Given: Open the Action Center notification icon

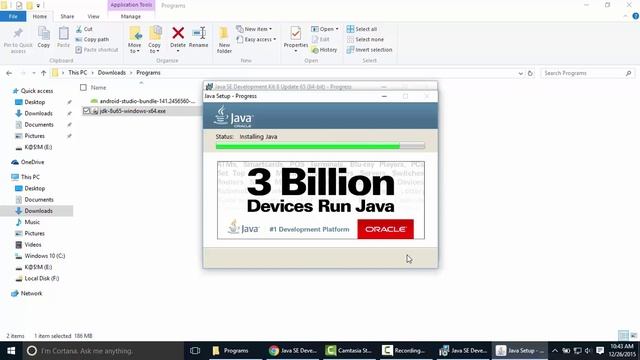Looking at the screenshot, I should pyautogui.click(x=600, y=351).
